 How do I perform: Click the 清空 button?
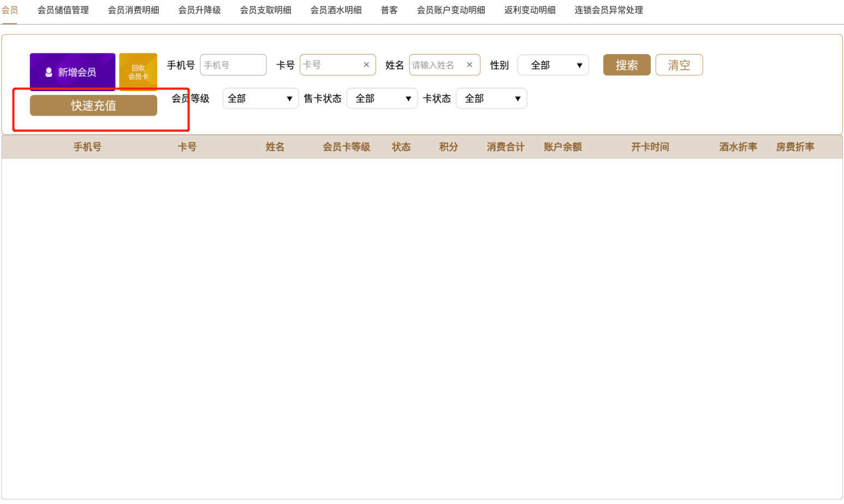[679, 65]
